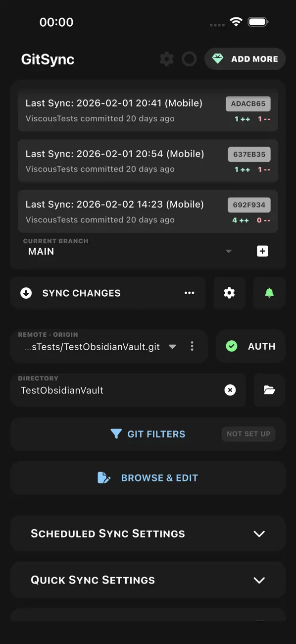The width and height of the screenshot is (296, 644).
Task: Click the ADD MORE button
Action: point(245,58)
